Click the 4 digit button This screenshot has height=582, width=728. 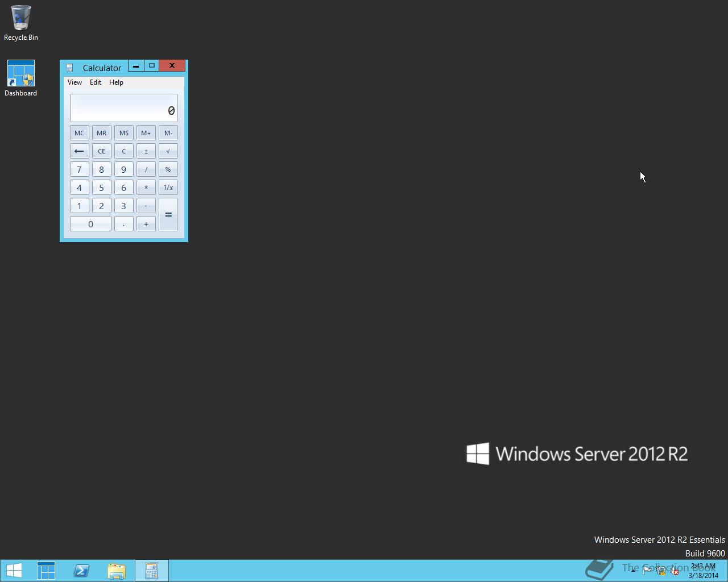pyautogui.click(x=80, y=188)
